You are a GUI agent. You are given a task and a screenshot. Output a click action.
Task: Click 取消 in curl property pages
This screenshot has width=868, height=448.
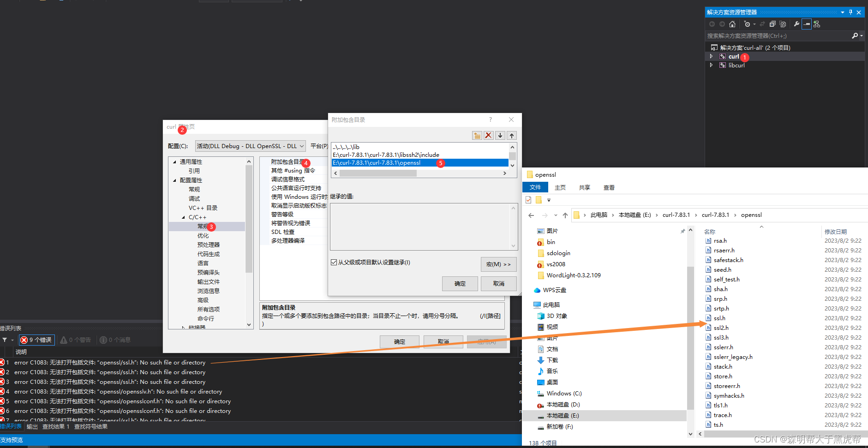pyautogui.click(x=443, y=342)
